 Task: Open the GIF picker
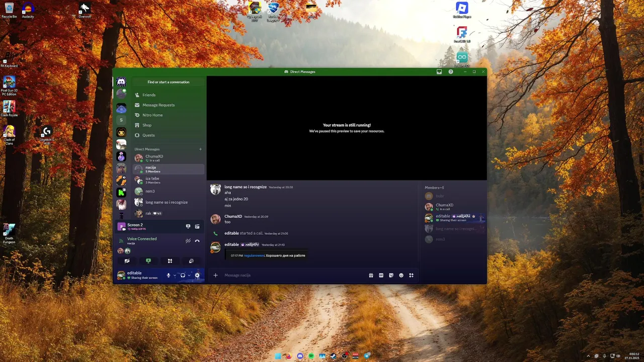381,275
